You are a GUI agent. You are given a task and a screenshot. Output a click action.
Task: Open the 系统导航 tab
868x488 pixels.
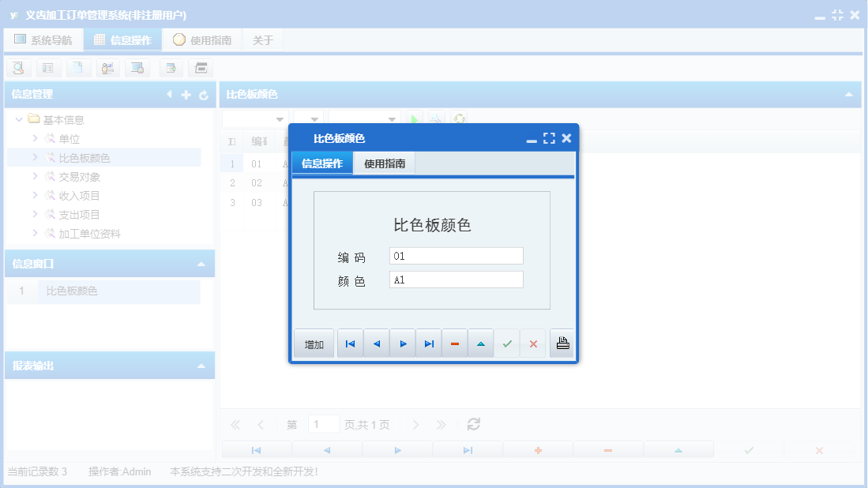43,38
